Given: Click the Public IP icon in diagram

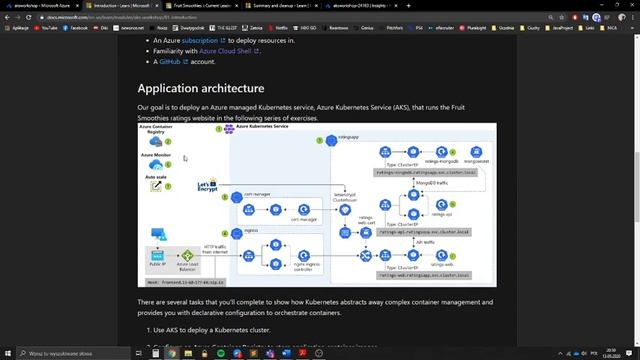Looking at the screenshot, I should [x=158, y=256].
